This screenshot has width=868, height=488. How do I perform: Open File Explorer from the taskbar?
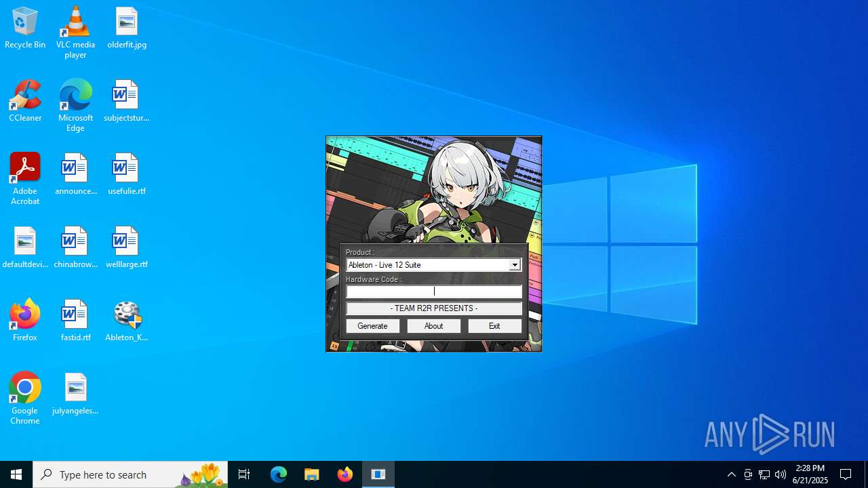(x=312, y=474)
